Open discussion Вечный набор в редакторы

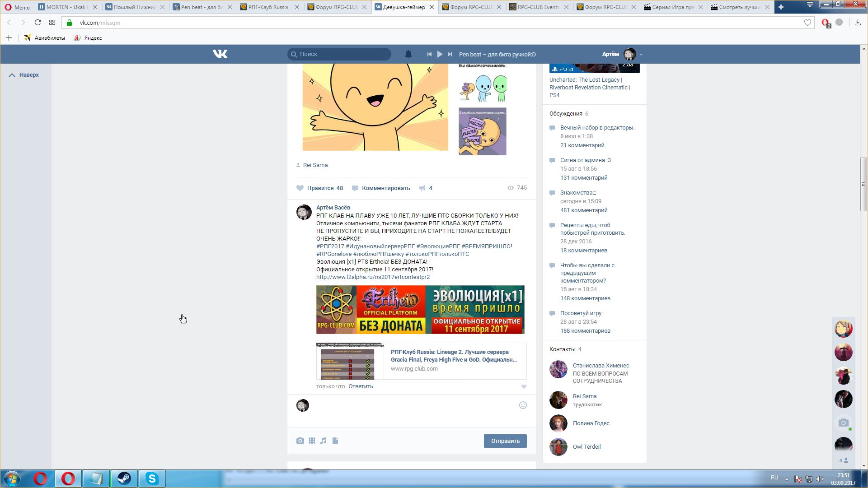coord(597,128)
